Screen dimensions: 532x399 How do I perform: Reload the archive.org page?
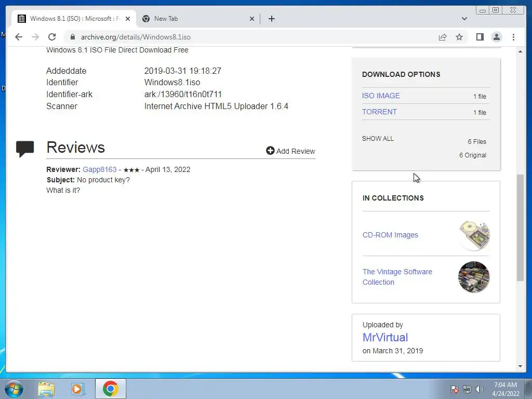[52, 37]
